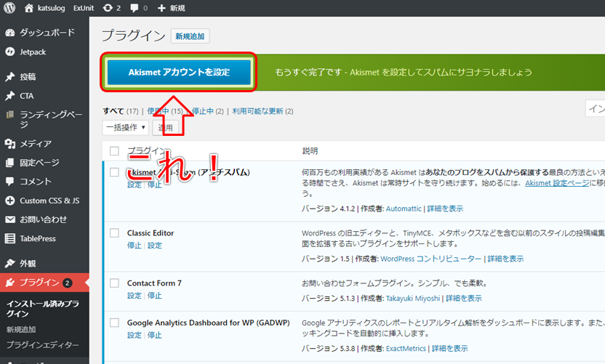
Task: Click the Akismet アカウントを設定 button
Action: [179, 72]
